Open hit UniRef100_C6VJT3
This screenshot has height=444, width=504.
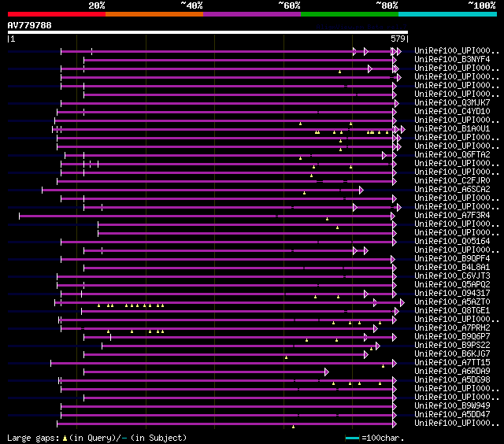click(x=452, y=276)
